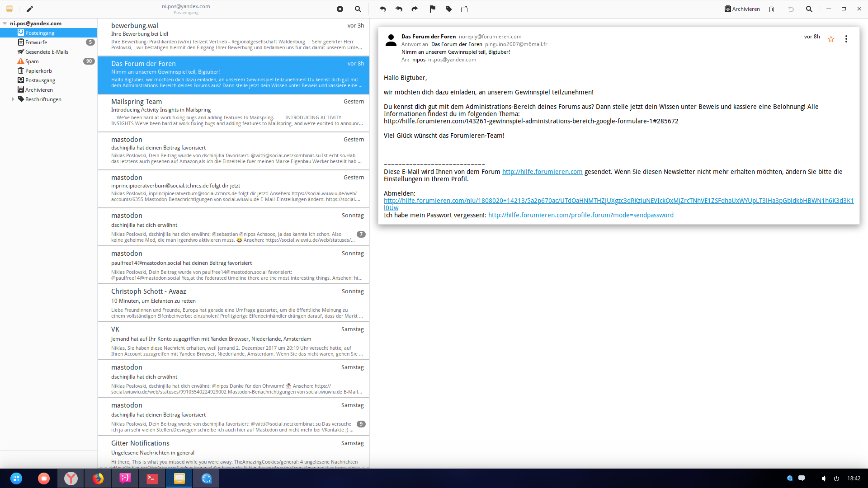
Task: Select the Entwürfe folder
Action: [36, 42]
